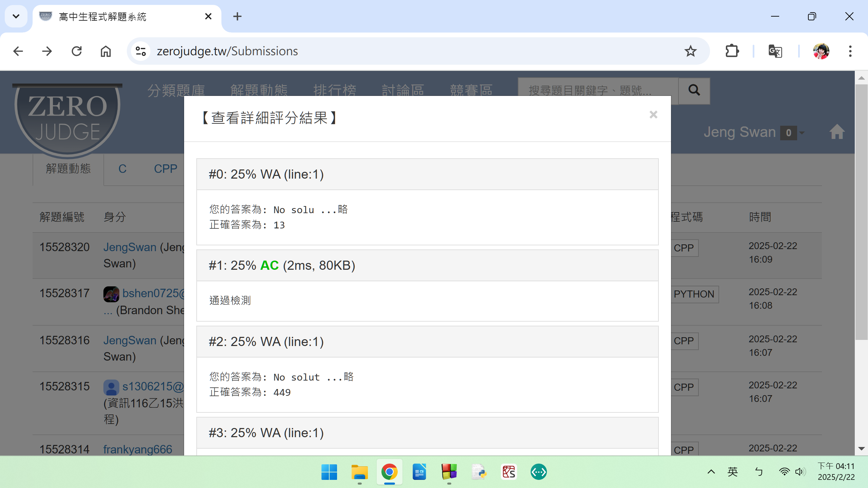
Task: Click the Google Translate icon
Action: pos(775,51)
